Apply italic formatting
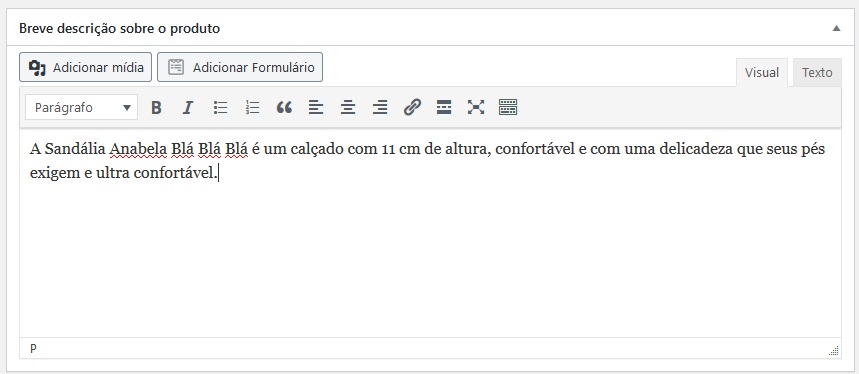Screen dimensions: 859x374 tap(188, 107)
